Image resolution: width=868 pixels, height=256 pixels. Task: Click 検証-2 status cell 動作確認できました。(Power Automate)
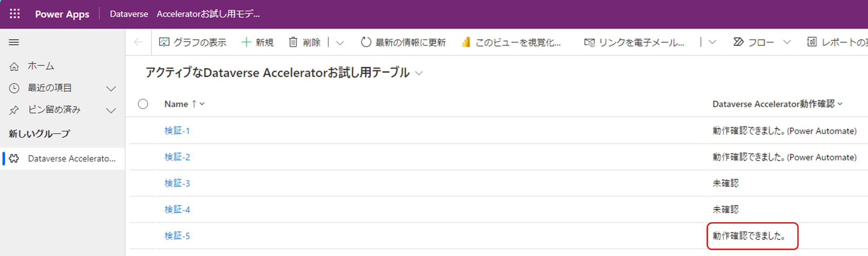(785, 157)
